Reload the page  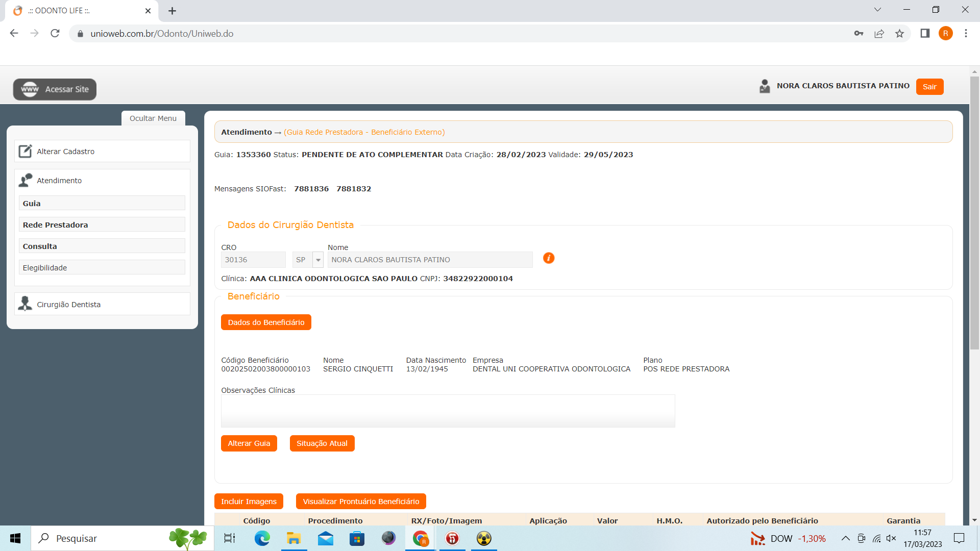tap(55, 34)
